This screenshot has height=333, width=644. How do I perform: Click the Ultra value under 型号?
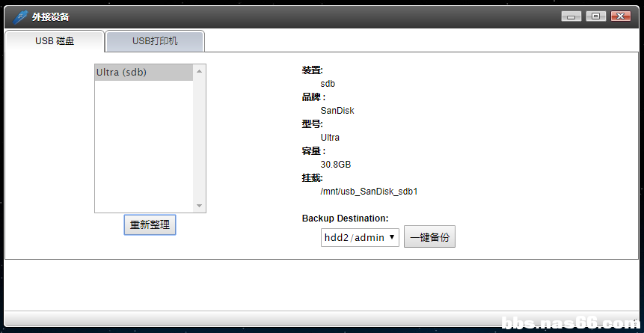coord(330,138)
